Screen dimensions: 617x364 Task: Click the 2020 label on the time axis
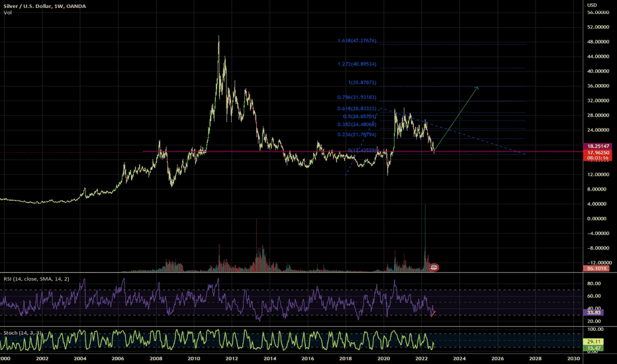pos(383,359)
